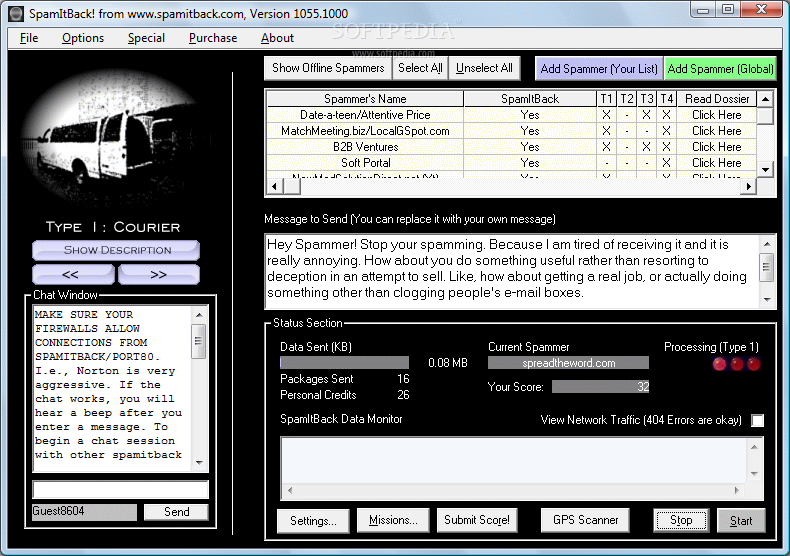Open the Purchase menu
Image resolution: width=790 pixels, height=556 pixels.
point(213,38)
